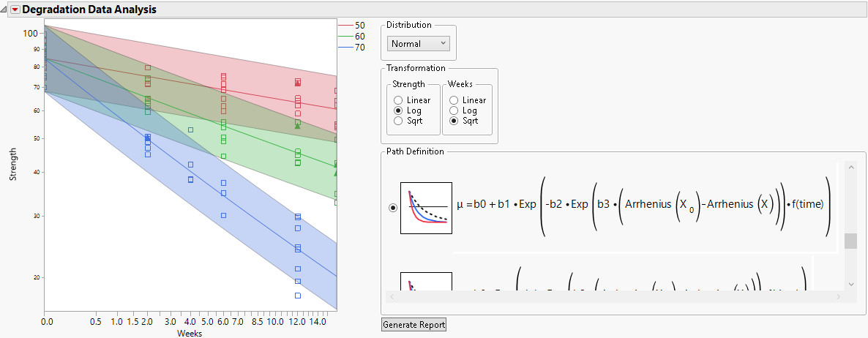Open the Distribution dropdown showing Normal
This screenshot has width=868, height=338.
point(419,44)
